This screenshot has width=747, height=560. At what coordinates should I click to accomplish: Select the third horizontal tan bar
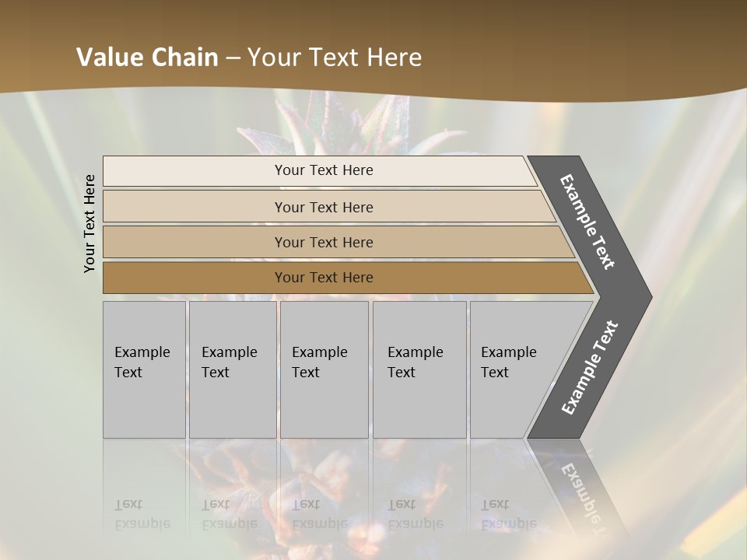[x=324, y=242]
